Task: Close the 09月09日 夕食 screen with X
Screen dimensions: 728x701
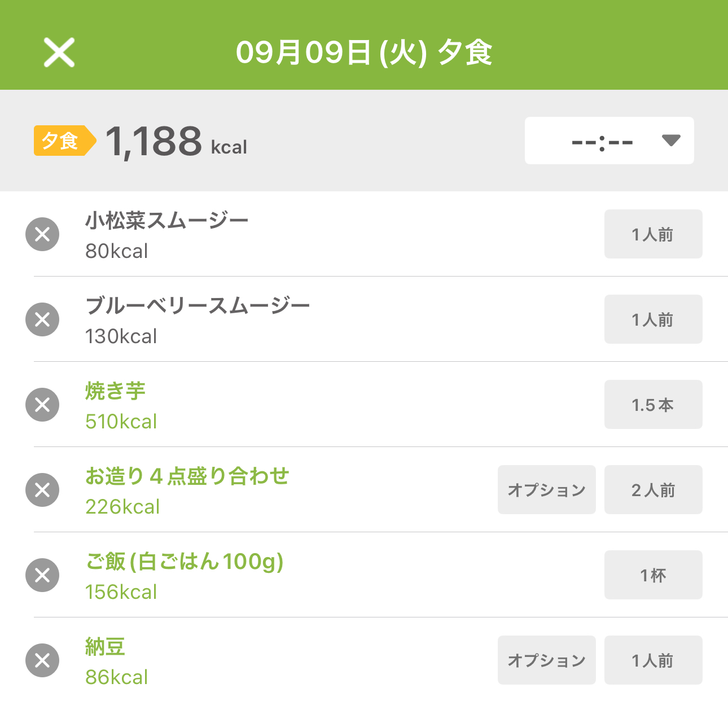Action: click(x=59, y=52)
